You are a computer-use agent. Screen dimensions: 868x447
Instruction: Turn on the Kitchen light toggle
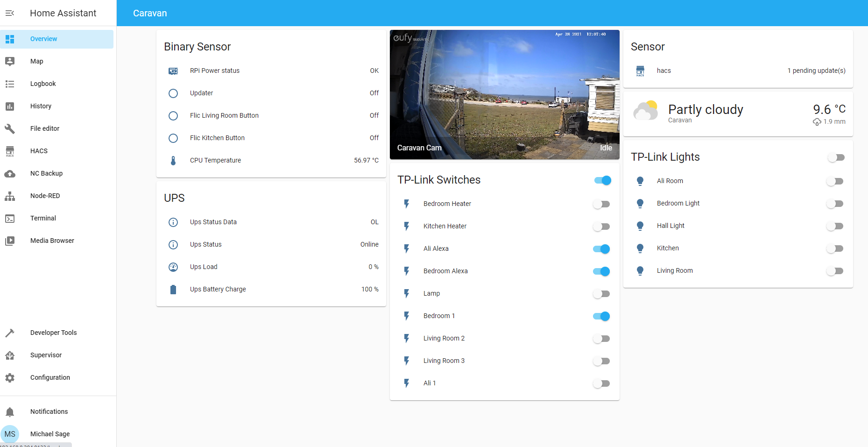click(x=835, y=248)
